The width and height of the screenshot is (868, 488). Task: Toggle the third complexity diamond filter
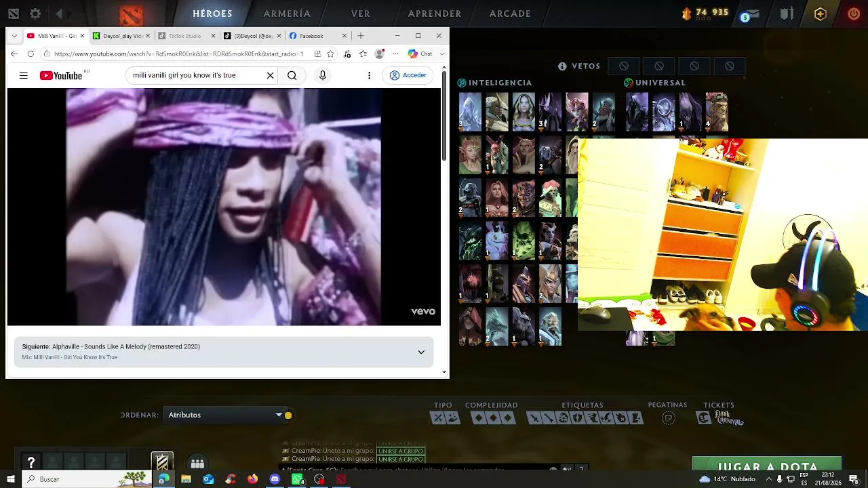pyautogui.click(x=507, y=418)
